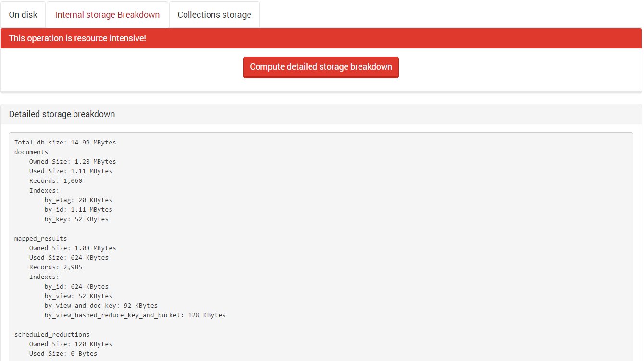Click the by_id: 1.11 MBytes line
644x361 pixels.
[x=78, y=209]
